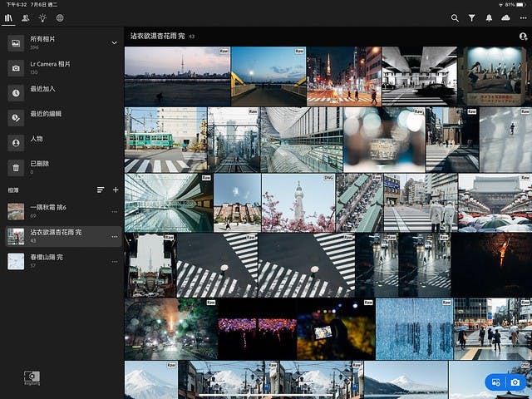The image size is (532, 399).
Task: Open the search magnifier icon
Action: pyautogui.click(x=455, y=17)
